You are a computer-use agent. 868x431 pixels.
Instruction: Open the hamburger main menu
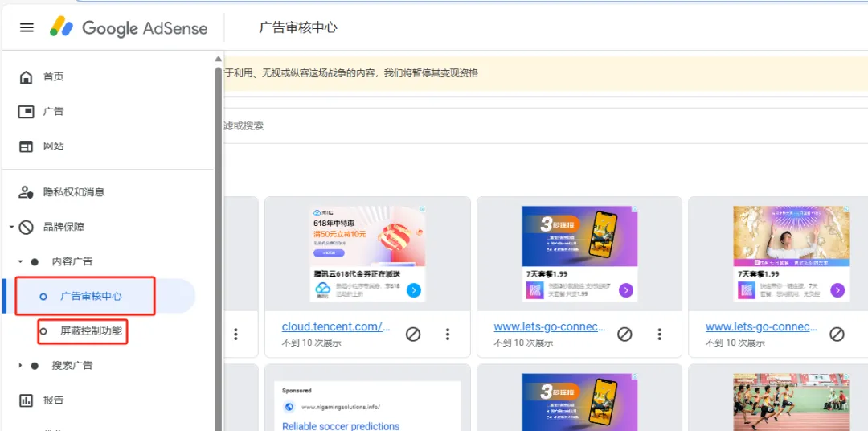tap(27, 27)
